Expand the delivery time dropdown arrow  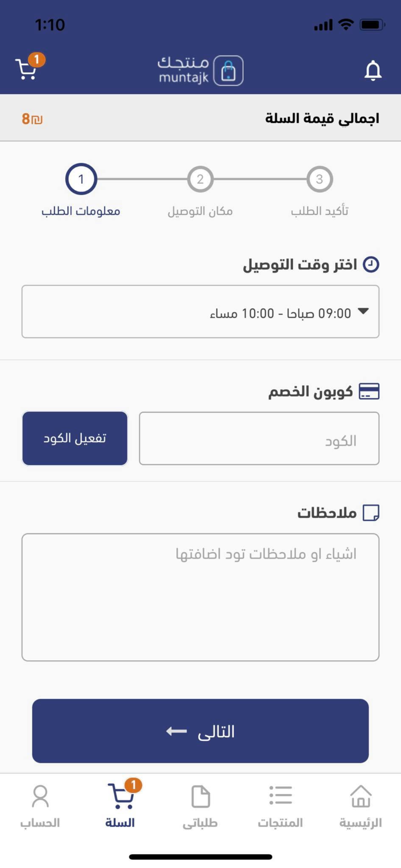coord(363,311)
